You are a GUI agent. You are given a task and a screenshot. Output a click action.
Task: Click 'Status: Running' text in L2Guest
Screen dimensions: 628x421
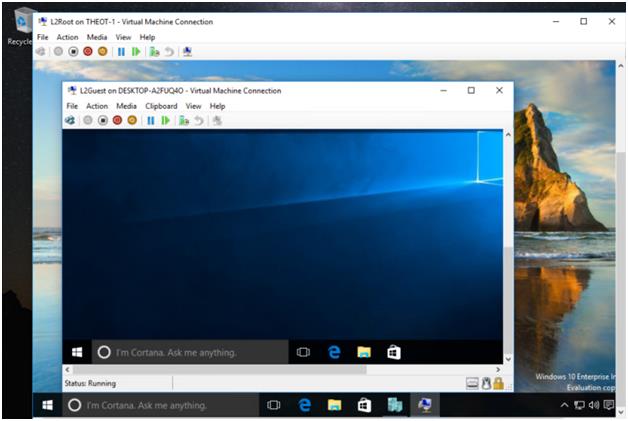90,383
